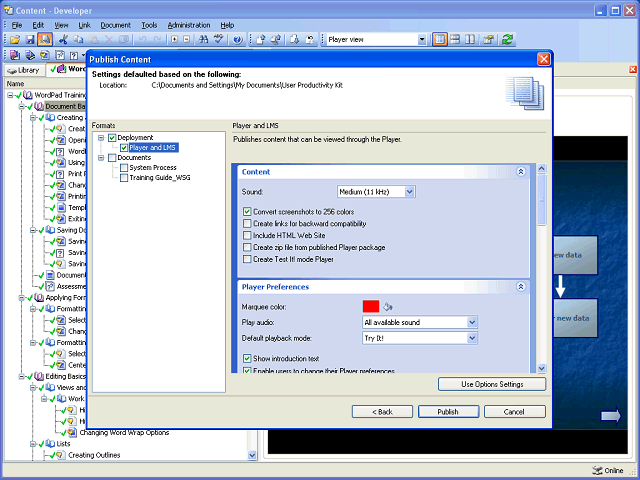Collapse the Editing Basics tree node
Screen dimensions: 640x480
(22, 376)
